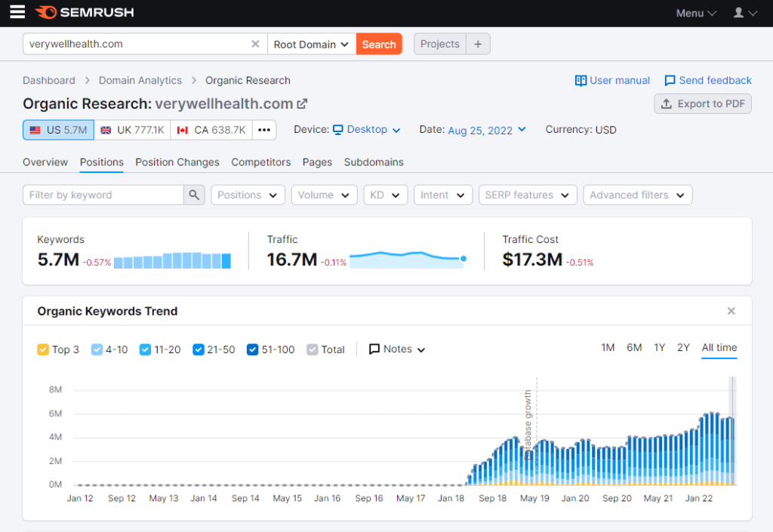Uncheck the Top 3 positions checkbox
The width and height of the screenshot is (773, 532).
43,349
